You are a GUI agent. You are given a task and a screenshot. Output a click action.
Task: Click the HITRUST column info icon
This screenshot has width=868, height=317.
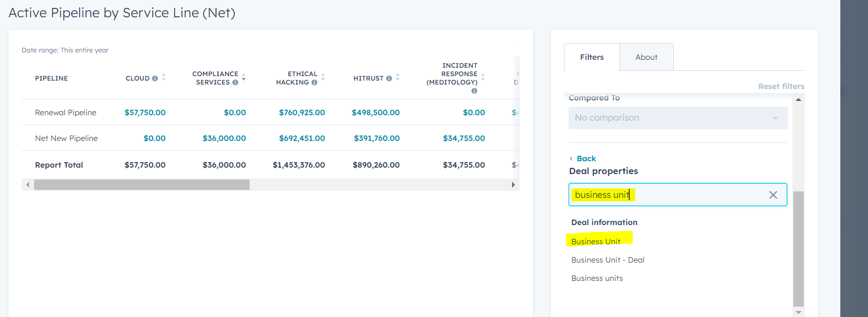(x=389, y=79)
